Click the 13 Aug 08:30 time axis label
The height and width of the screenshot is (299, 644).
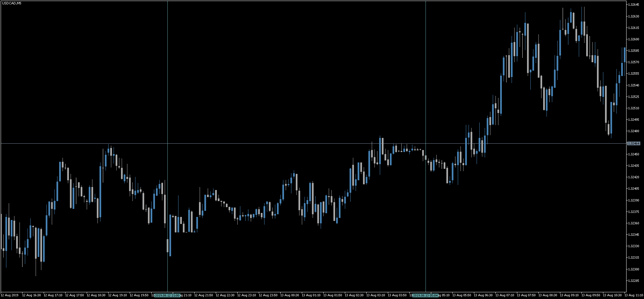[x=548, y=295]
